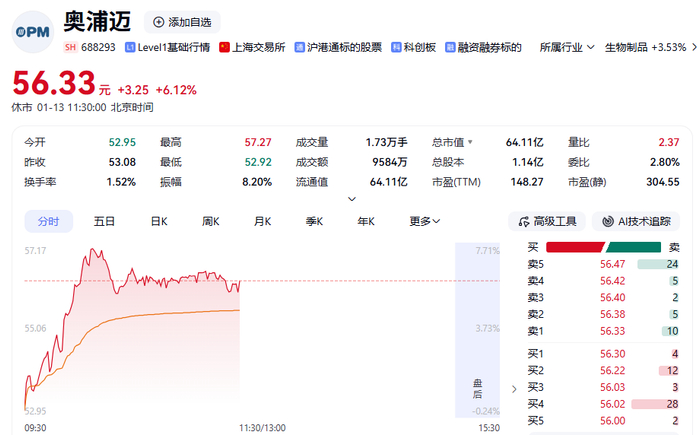Switch to the 年K chart tab
This screenshot has height=435, width=700.
[366, 222]
